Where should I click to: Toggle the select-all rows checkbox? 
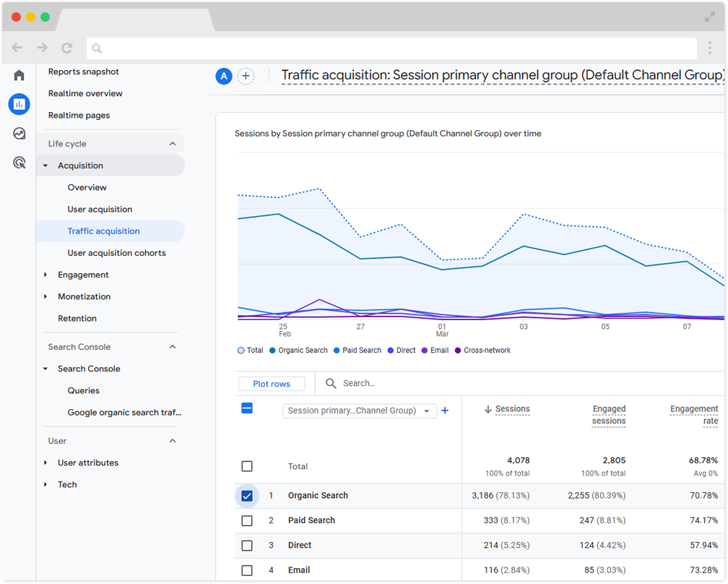point(247,408)
